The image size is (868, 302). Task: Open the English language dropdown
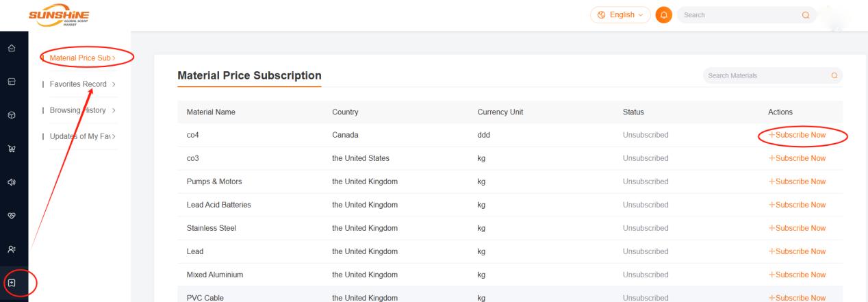click(x=620, y=14)
